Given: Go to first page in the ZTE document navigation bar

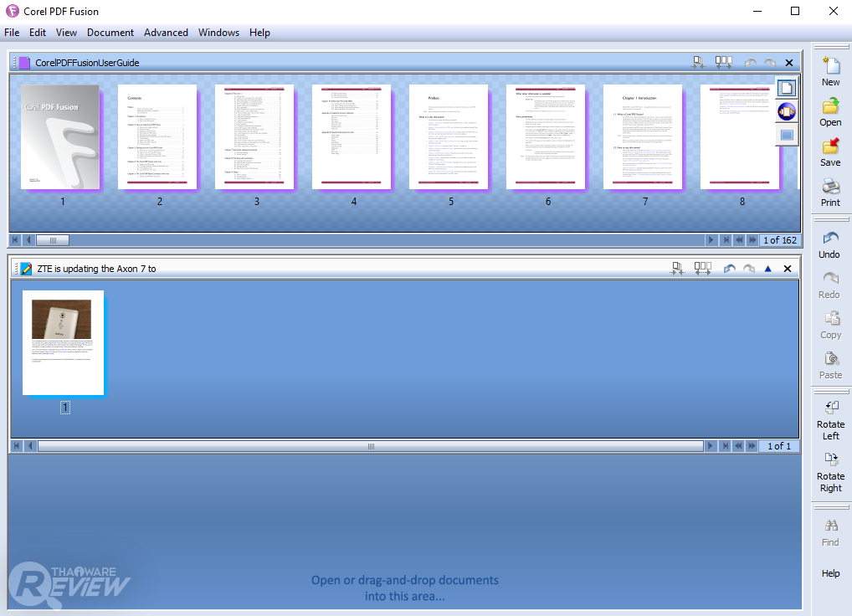Looking at the screenshot, I should click(16, 446).
